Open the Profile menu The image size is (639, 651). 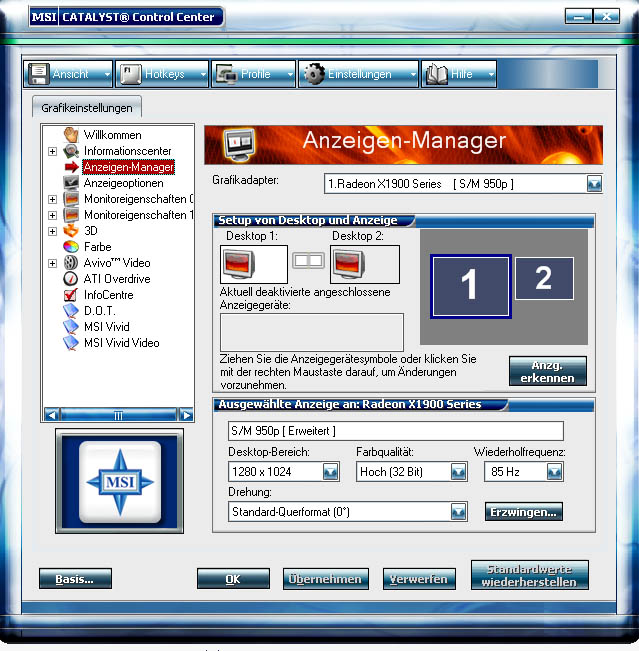(254, 74)
